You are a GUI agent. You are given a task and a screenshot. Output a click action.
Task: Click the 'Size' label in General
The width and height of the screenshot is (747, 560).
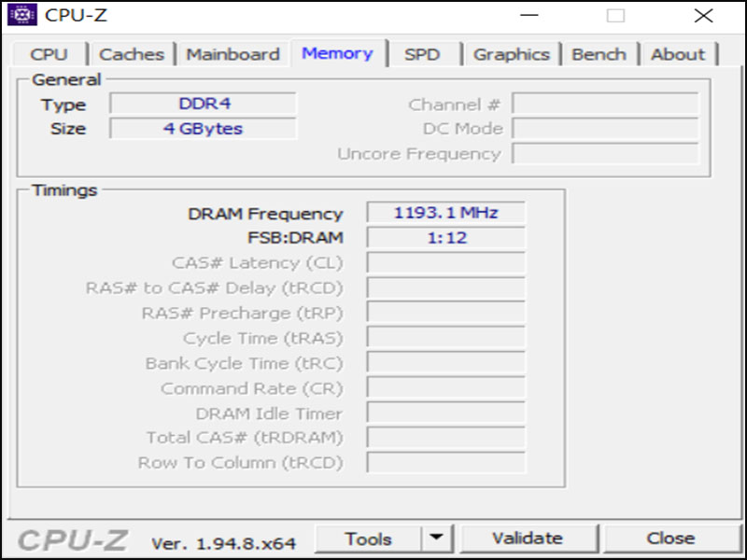point(68,129)
